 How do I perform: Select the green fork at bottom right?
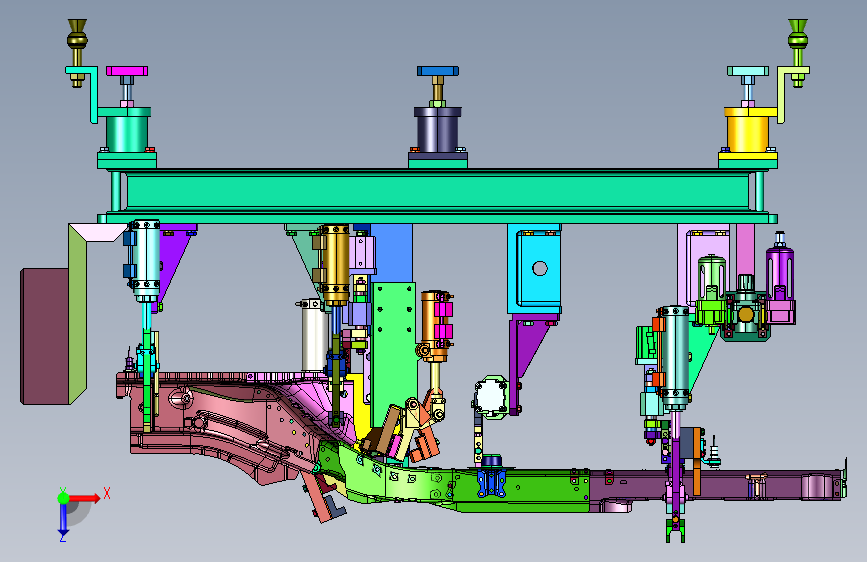click(x=675, y=530)
